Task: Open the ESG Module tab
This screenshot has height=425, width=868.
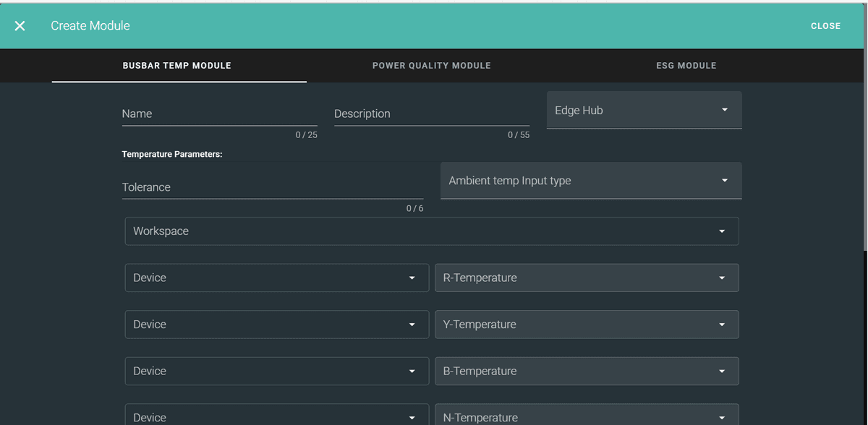Action: pyautogui.click(x=686, y=66)
